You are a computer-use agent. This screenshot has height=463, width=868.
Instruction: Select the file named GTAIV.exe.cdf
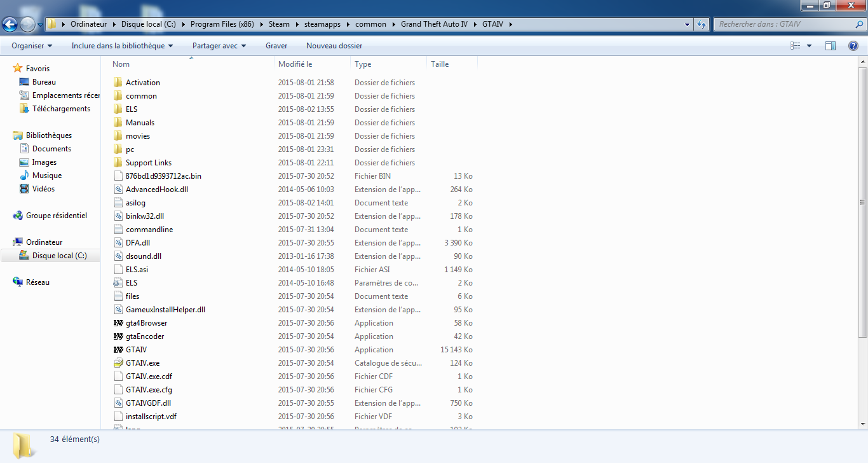149,377
